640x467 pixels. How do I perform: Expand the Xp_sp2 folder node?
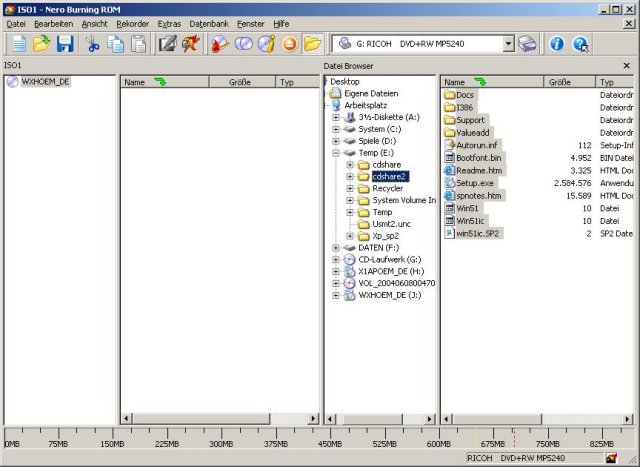[350, 236]
